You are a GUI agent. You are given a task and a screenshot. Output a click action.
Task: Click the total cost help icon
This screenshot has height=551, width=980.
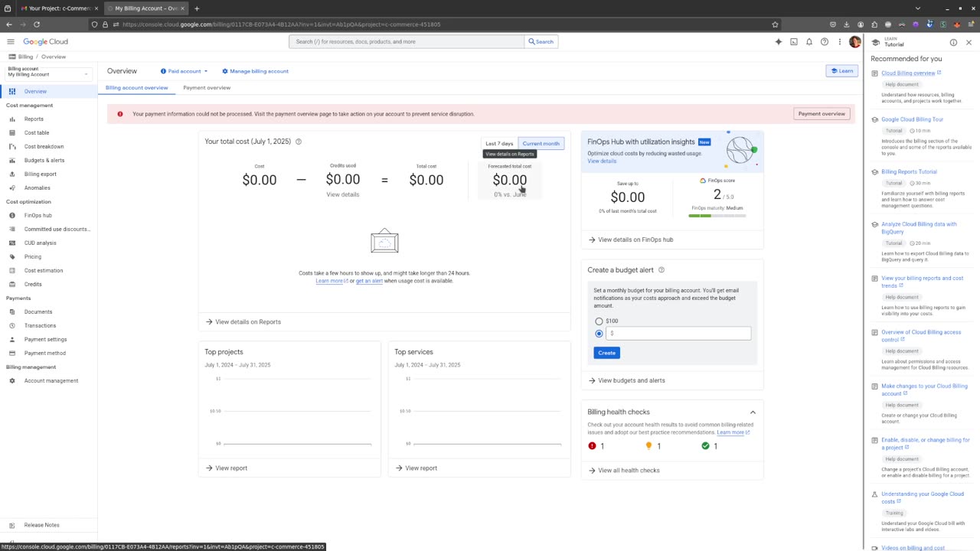(x=299, y=142)
